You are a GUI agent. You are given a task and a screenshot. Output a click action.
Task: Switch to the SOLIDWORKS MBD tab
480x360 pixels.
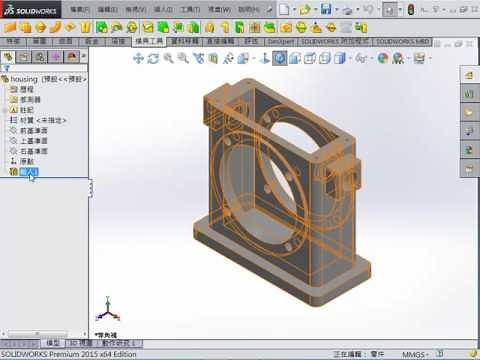402,42
